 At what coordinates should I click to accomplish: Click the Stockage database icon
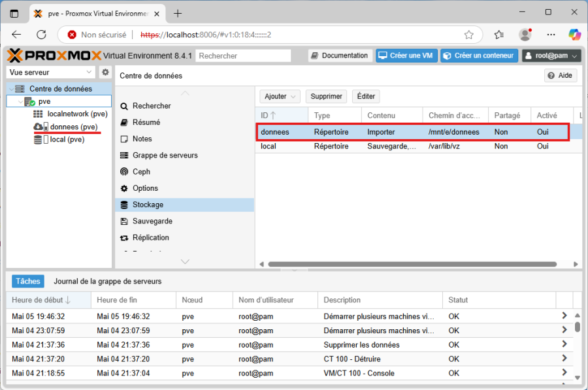124,204
